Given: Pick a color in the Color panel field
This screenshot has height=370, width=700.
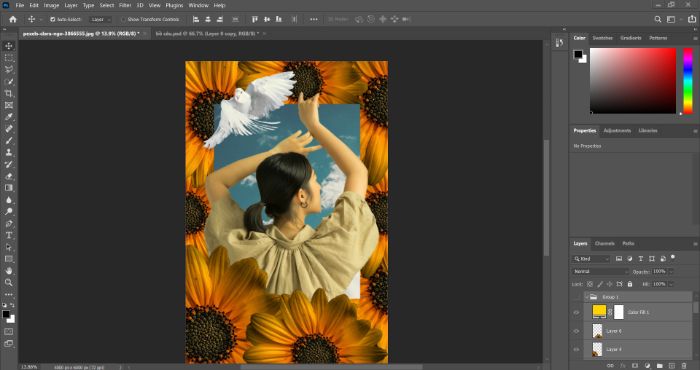Looking at the screenshot, I should [x=633, y=81].
